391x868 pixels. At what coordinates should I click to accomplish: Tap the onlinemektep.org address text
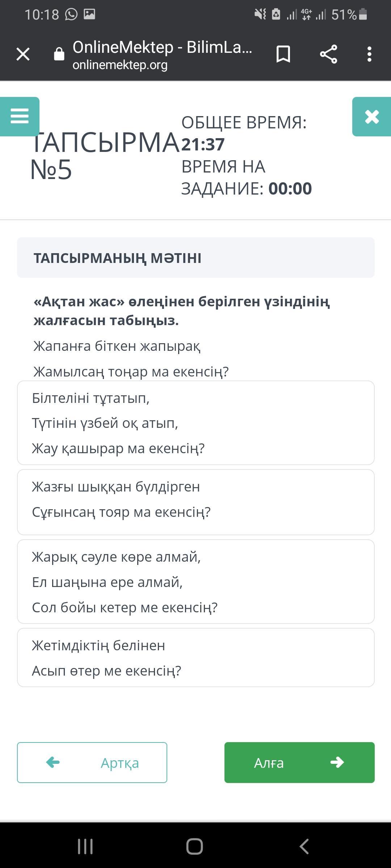(x=120, y=65)
